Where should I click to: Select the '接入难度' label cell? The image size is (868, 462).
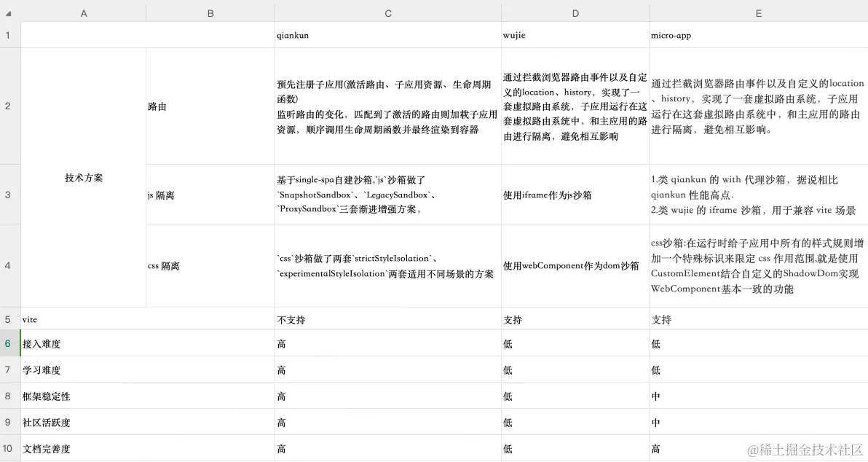click(x=148, y=343)
